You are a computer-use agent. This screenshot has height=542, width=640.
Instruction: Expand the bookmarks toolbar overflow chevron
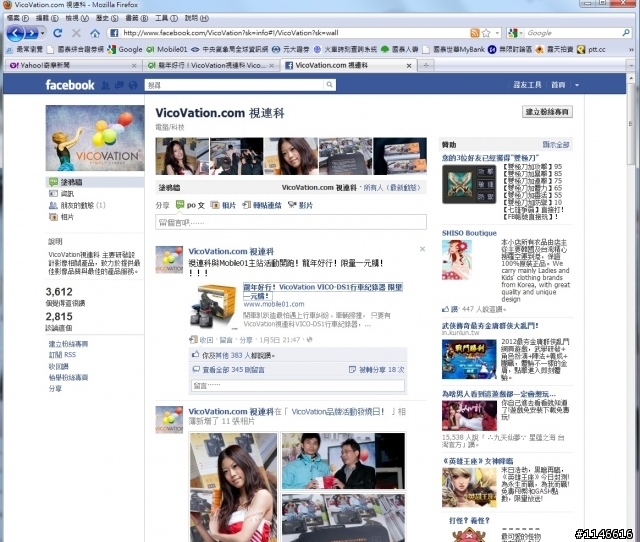coord(631,49)
